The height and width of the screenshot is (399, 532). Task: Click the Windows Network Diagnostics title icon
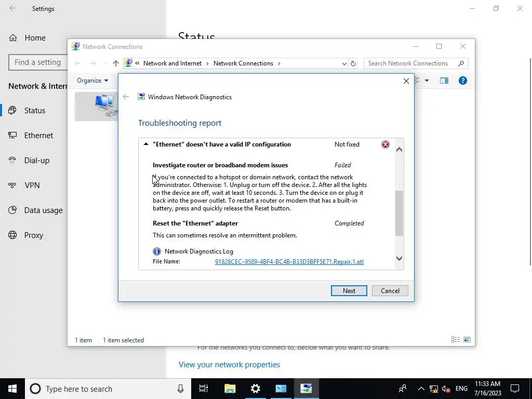coord(141,97)
